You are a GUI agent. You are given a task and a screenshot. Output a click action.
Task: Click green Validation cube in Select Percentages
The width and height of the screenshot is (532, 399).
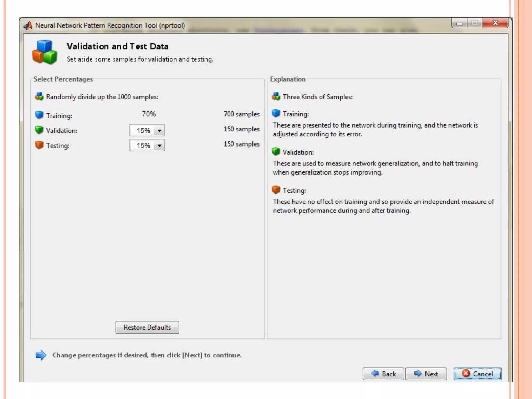[x=39, y=130]
